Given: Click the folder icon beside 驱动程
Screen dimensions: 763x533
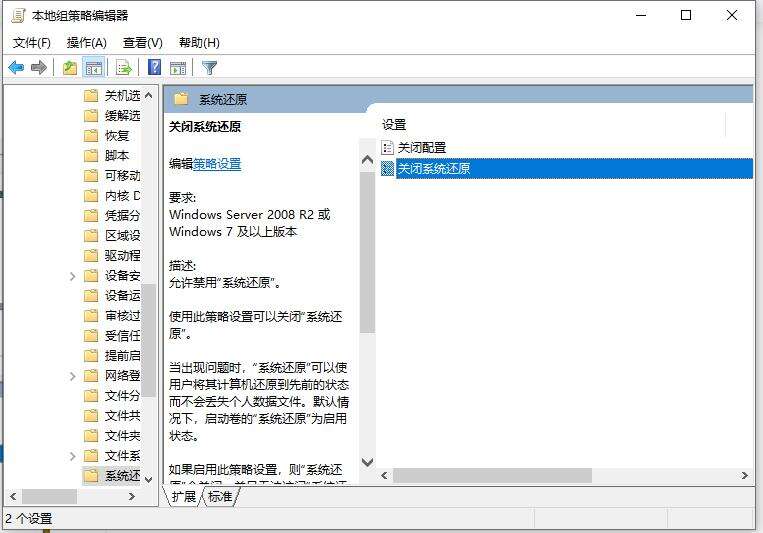Looking at the screenshot, I should pos(91,256).
